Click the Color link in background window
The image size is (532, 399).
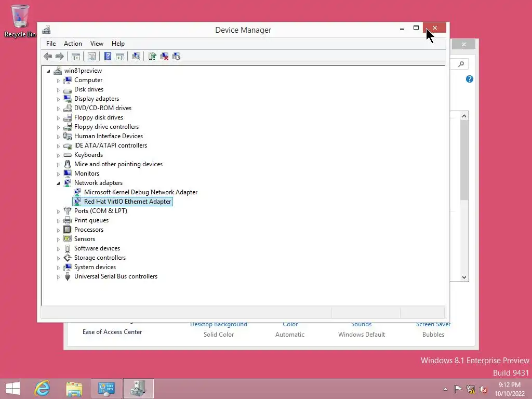coord(290,324)
